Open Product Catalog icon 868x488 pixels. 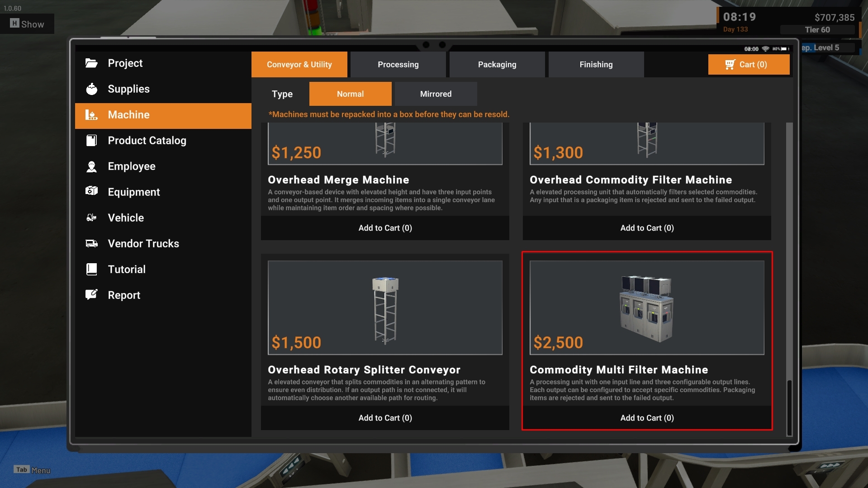[91, 141]
